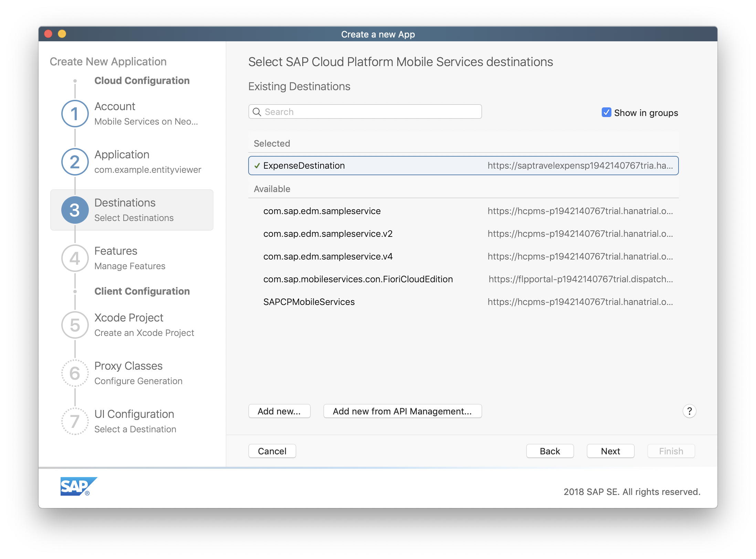The width and height of the screenshot is (756, 559).
Task: Click the Create an Xcode Project subtitle
Action: [x=144, y=333]
